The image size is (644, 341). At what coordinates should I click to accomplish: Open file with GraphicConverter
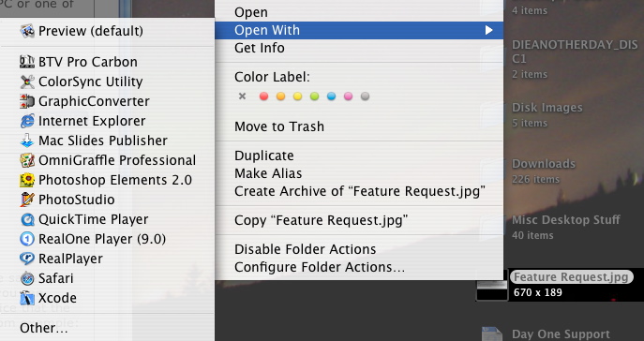[x=107, y=101]
